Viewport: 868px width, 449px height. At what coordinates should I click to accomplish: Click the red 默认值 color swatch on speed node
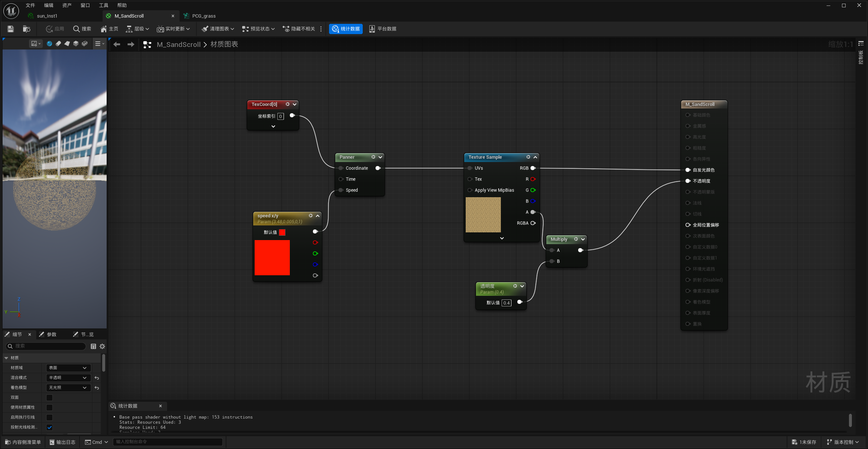coord(282,232)
